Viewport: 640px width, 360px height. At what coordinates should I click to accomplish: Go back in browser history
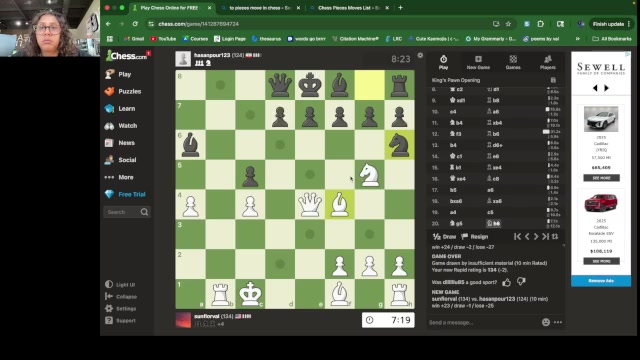coord(108,24)
